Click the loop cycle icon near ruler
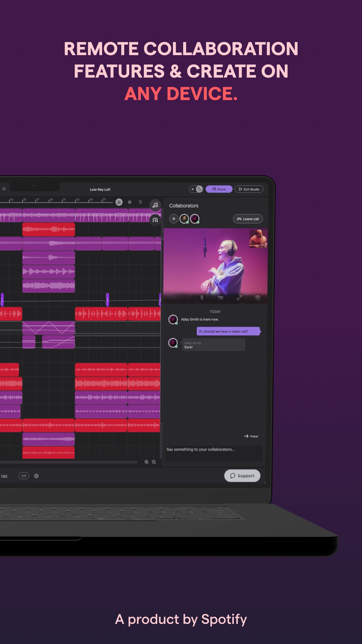 point(140,202)
